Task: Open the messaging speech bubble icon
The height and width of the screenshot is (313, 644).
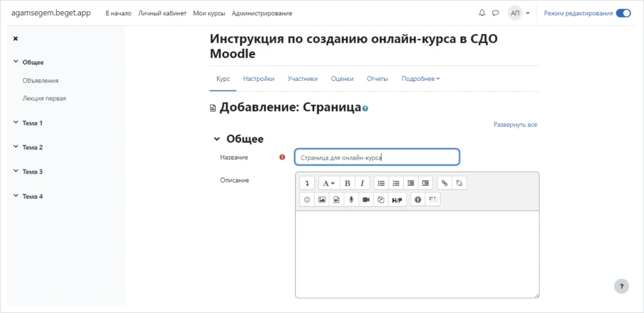Action: [x=495, y=13]
